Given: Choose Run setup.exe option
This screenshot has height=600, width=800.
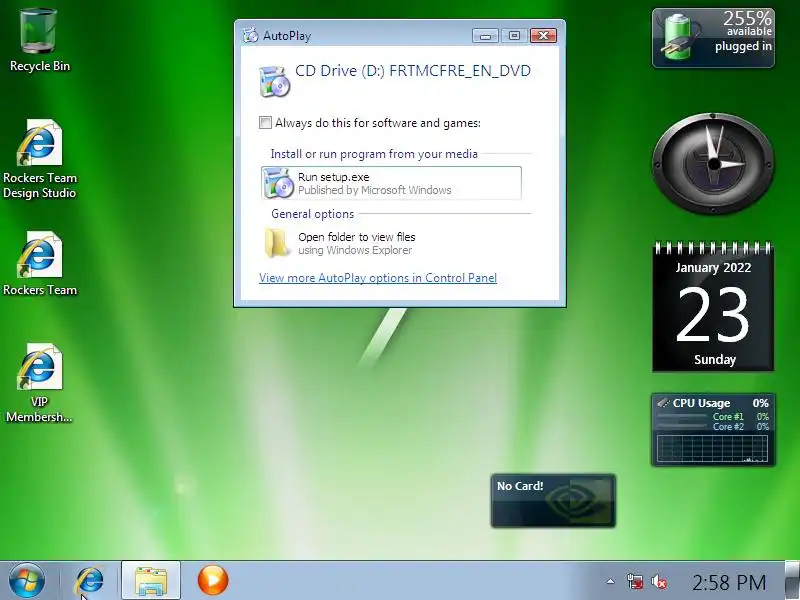Looking at the screenshot, I should 391,183.
